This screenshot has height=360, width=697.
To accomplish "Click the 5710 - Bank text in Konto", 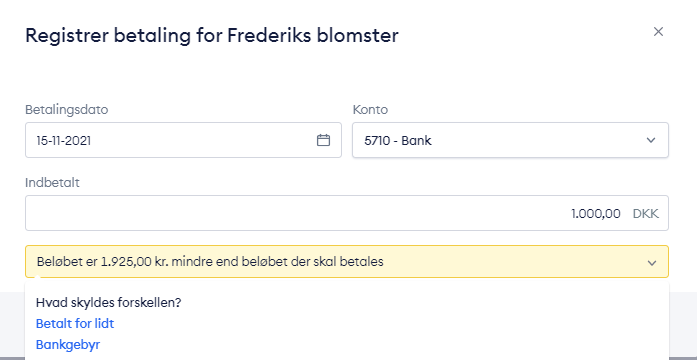I will (398, 141).
